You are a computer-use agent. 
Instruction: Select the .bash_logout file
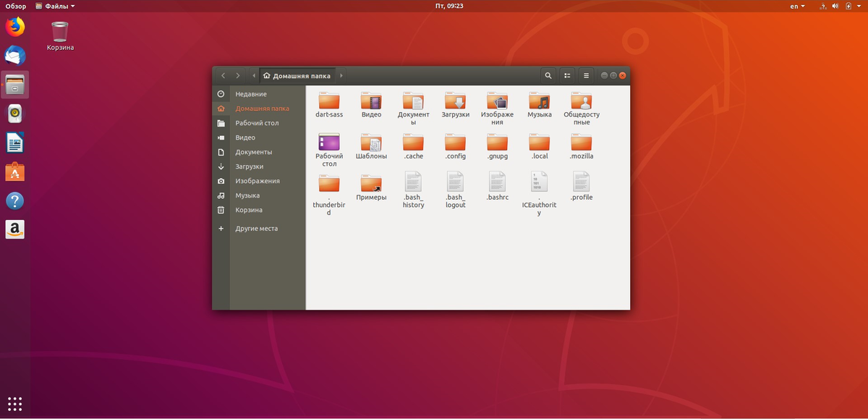(455, 182)
